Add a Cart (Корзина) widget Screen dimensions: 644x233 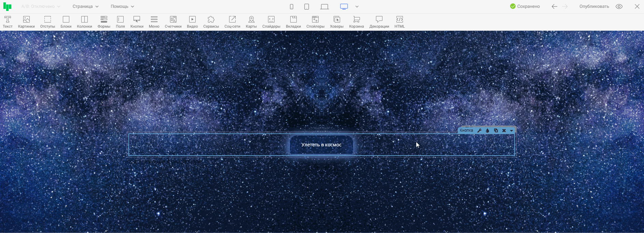[356, 22]
